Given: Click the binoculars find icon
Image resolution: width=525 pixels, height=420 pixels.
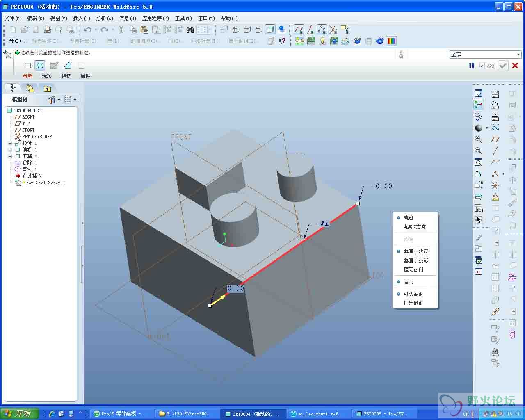Looking at the screenshot, I should coord(190,30).
